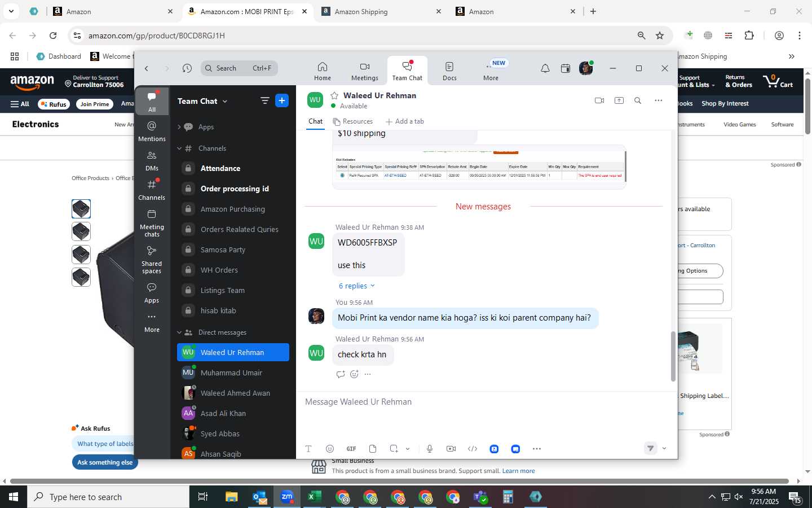The height and width of the screenshot is (508, 812).
Task: Open File Explorer from the taskbar
Action: tap(232, 497)
